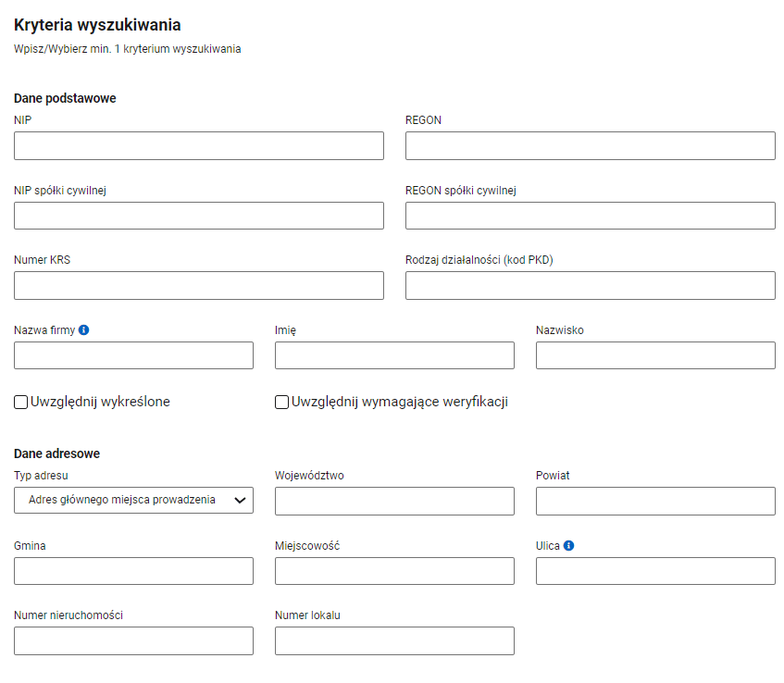Focus the REGON text field
Image resolution: width=784 pixels, height=683 pixels.
pyautogui.click(x=590, y=146)
